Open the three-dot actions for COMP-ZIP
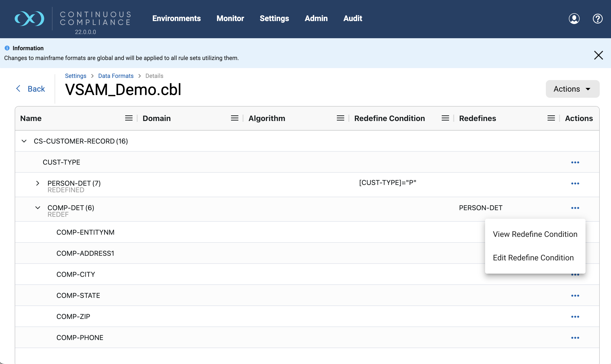This screenshot has height=364, width=611. [575, 317]
